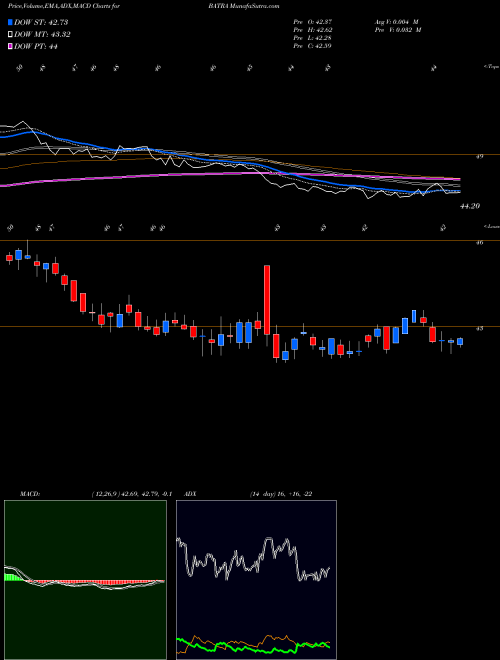Click the '<Lows' marker label
500x660 pixels.
tap(492, 227)
